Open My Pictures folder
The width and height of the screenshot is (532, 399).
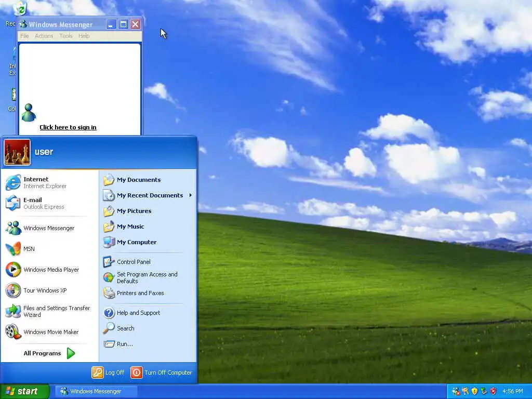point(148,211)
